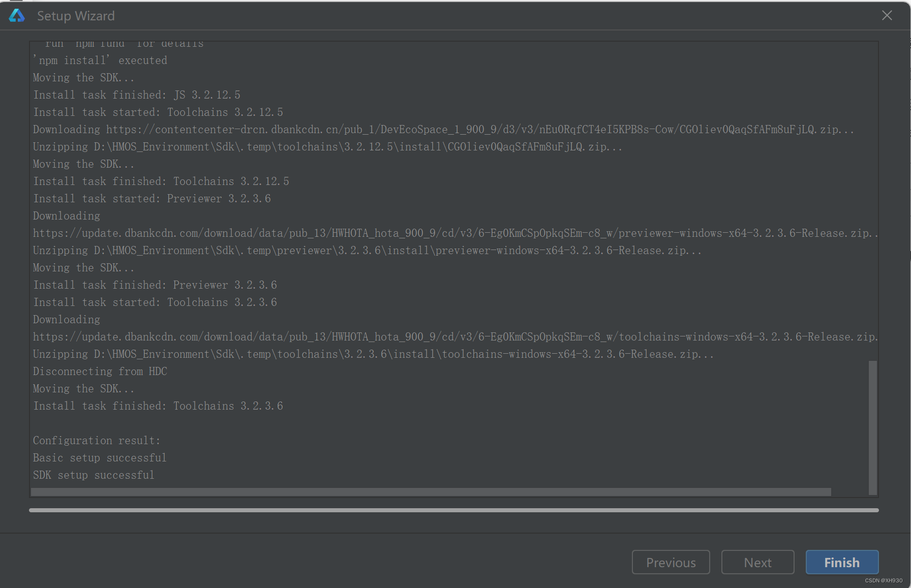Click the installation progress bar
Viewport: 911px width, 588px height.
[x=453, y=510]
